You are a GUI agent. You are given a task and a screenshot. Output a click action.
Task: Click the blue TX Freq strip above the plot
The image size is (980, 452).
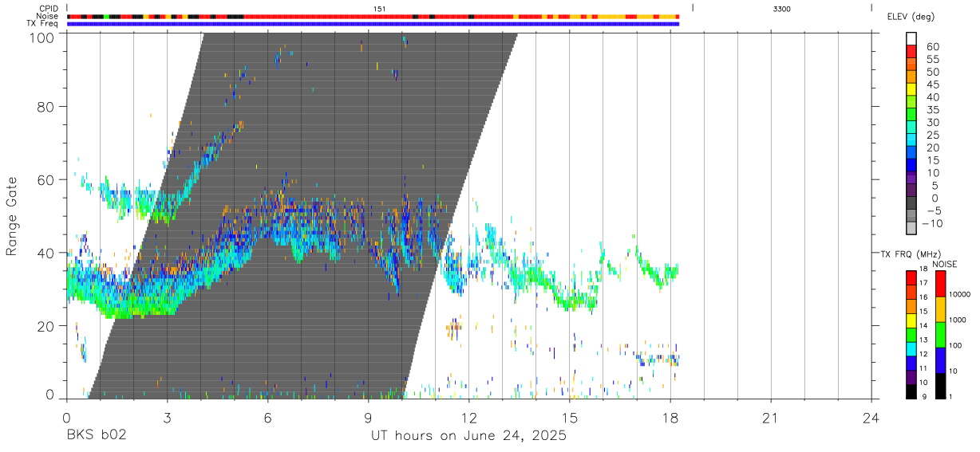coord(373,24)
